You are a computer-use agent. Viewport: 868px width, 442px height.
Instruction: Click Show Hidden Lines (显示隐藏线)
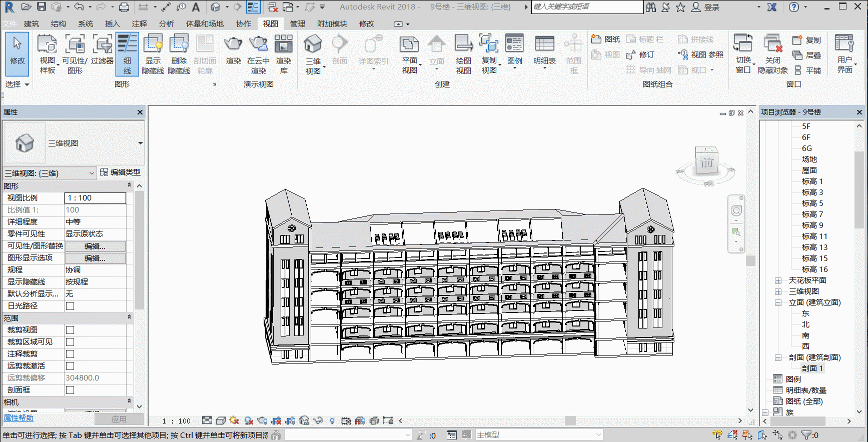click(153, 54)
